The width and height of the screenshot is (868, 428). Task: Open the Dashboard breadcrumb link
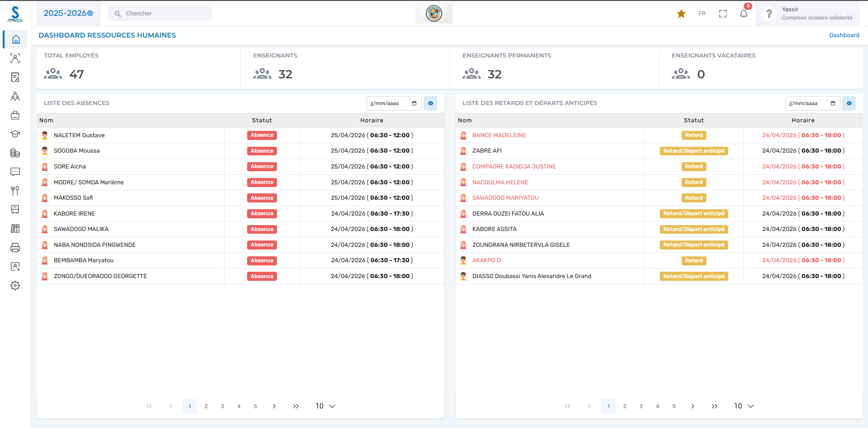tap(844, 35)
